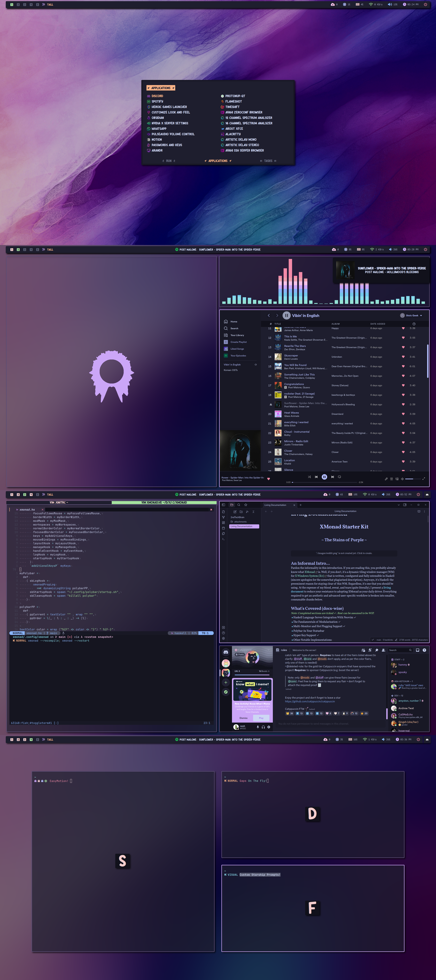Click Spotify's skip to next track button
The image size is (436, 980).
[x=332, y=477]
